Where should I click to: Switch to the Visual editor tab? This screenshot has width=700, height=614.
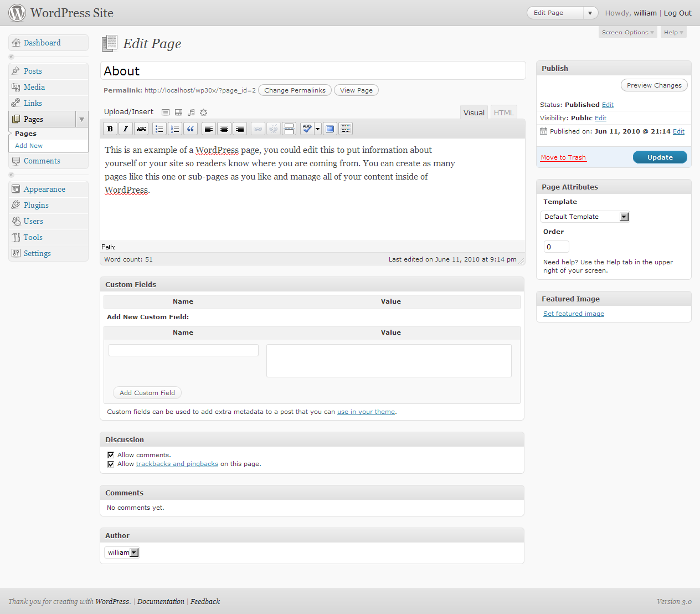474,112
